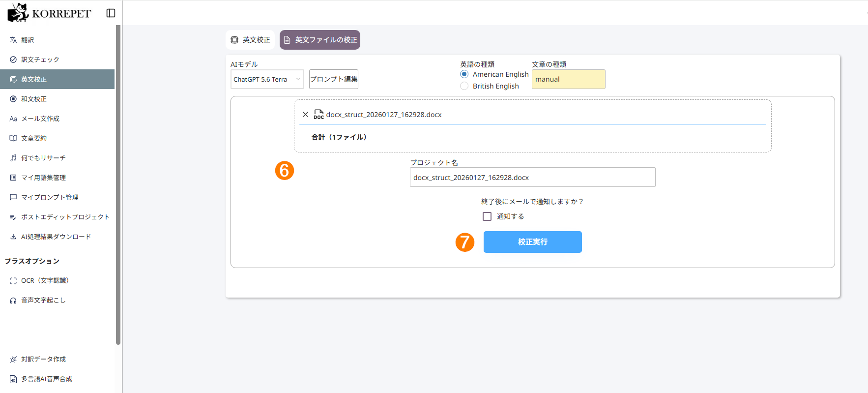Click the OCR(文字認識) scan icon
The width and height of the screenshot is (868, 393).
coord(13,281)
